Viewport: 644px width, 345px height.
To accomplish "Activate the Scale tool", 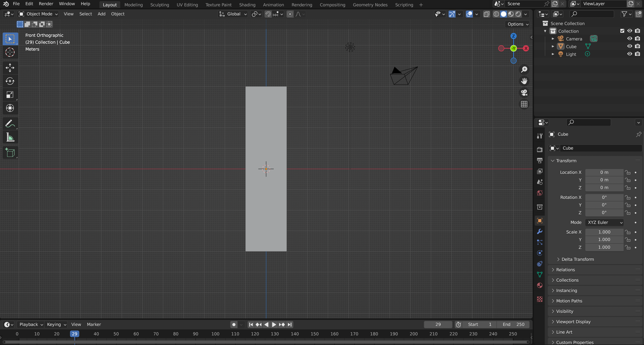I will tap(10, 95).
